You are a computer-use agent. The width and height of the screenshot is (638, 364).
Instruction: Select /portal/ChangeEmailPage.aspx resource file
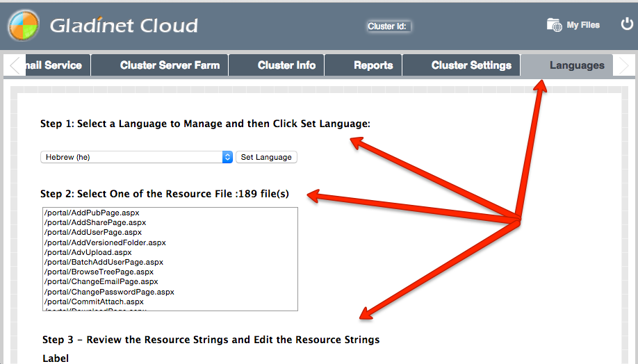pyautogui.click(x=170, y=281)
